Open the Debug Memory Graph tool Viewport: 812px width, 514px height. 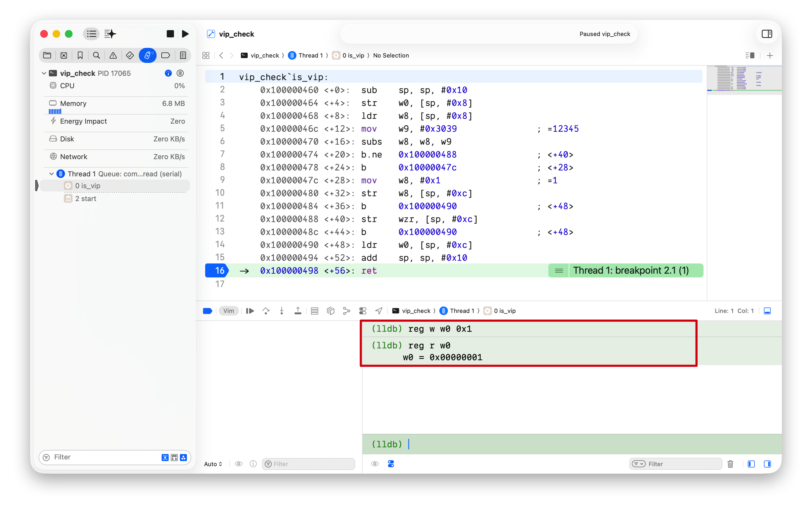346,311
